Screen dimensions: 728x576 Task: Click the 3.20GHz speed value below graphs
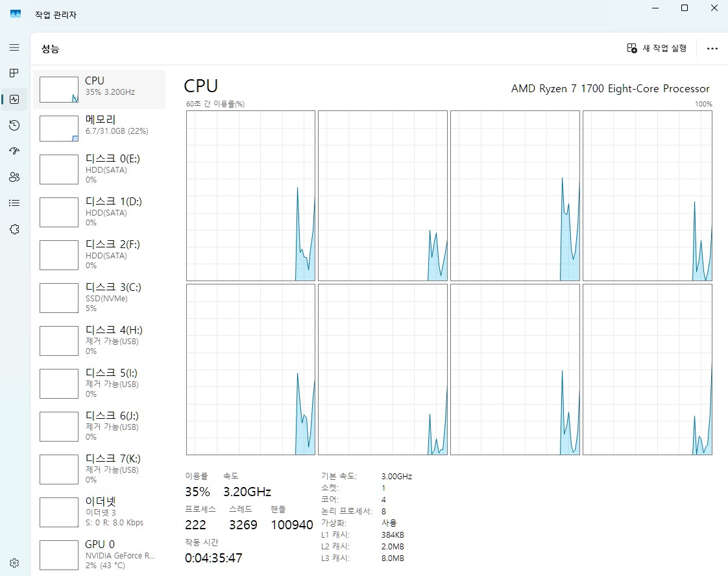click(x=247, y=492)
